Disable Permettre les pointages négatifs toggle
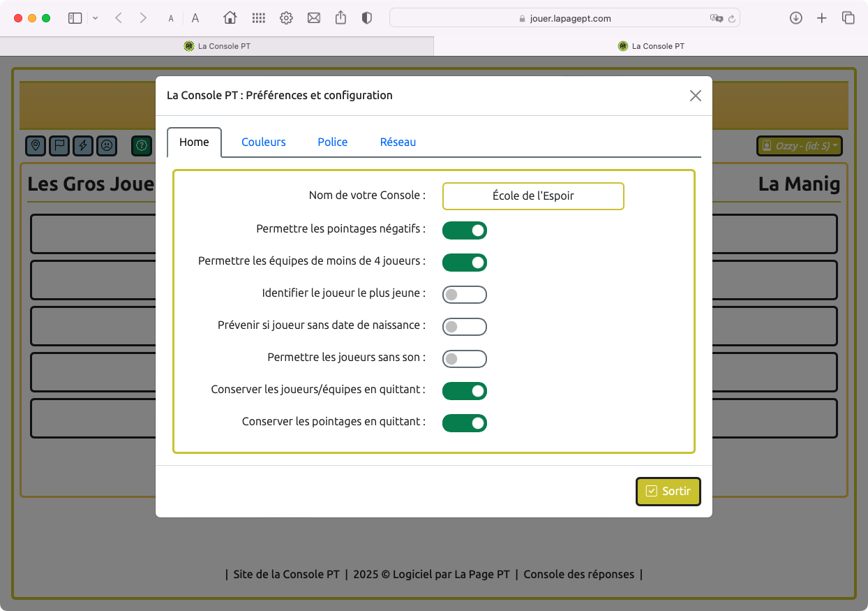 pyautogui.click(x=465, y=230)
